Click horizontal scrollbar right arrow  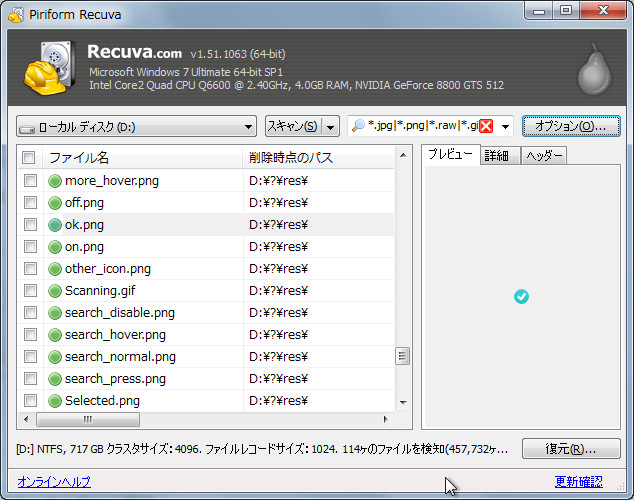385,420
